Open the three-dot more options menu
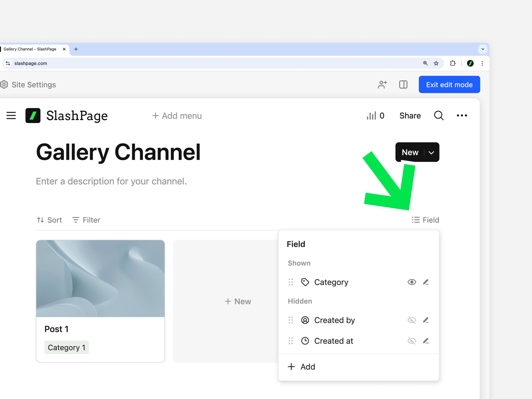Image resolution: width=532 pixels, height=399 pixels. coord(462,116)
